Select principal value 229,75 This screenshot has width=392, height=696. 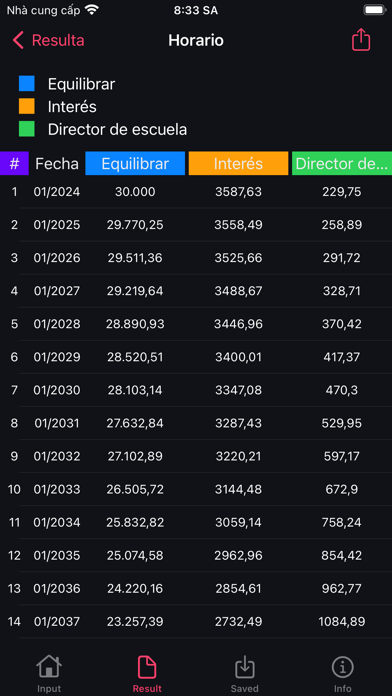coord(342,192)
